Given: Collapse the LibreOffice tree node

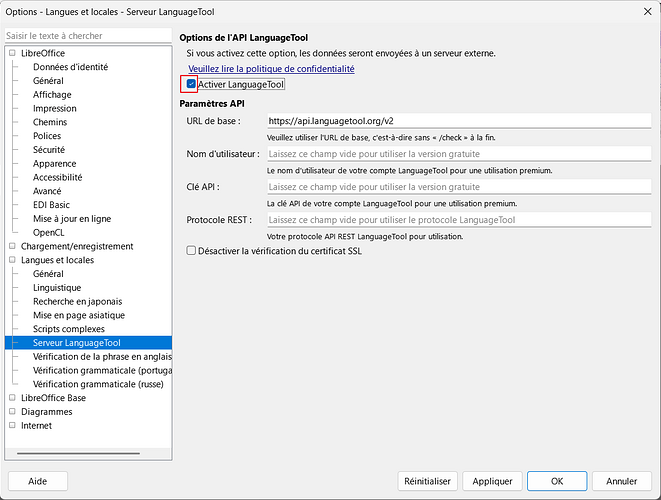Looking at the screenshot, I should 13,53.
